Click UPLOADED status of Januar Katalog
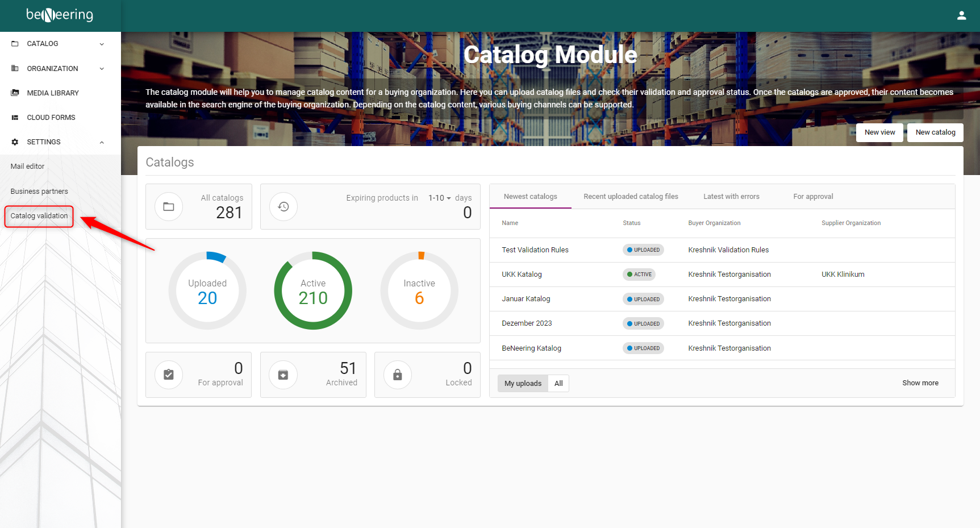The width and height of the screenshot is (980, 528). click(643, 299)
